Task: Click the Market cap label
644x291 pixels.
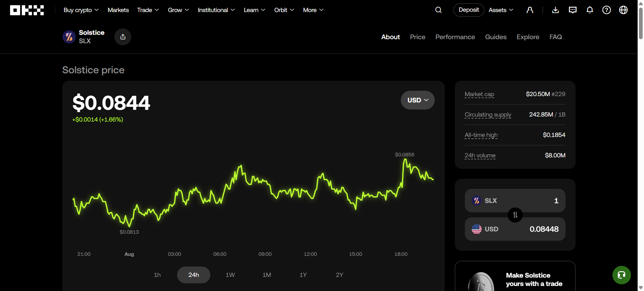Action: point(479,94)
